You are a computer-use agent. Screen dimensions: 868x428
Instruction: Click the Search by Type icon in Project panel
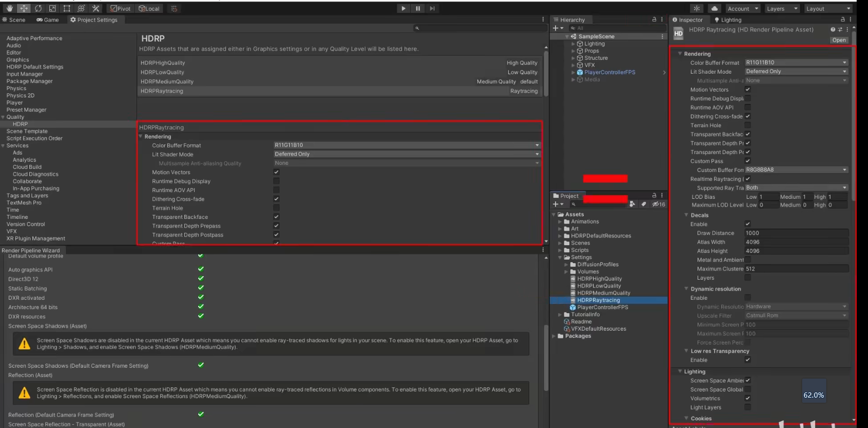[x=633, y=204]
